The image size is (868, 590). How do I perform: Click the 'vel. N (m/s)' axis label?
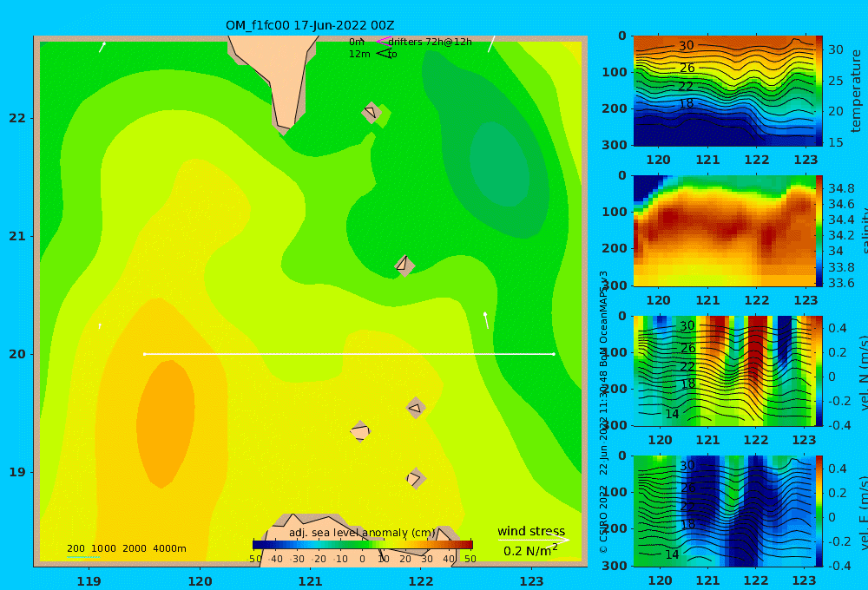point(863,371)
